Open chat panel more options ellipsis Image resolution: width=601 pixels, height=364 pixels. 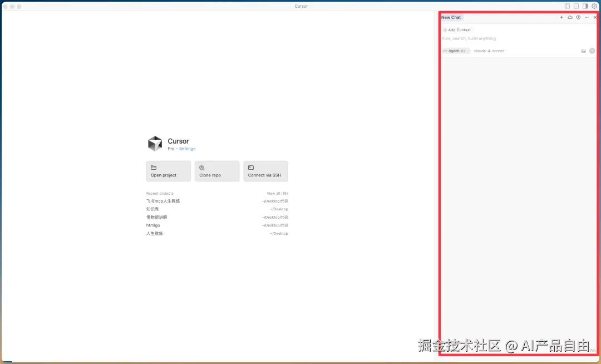pyautogui.click(x=587, y=17)
